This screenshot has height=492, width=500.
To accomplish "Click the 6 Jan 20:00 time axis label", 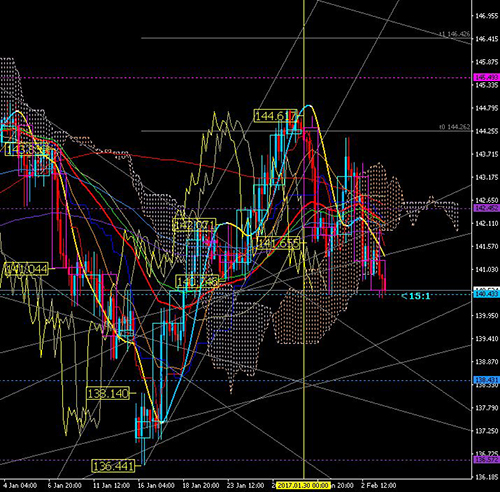I will point(64,485).
